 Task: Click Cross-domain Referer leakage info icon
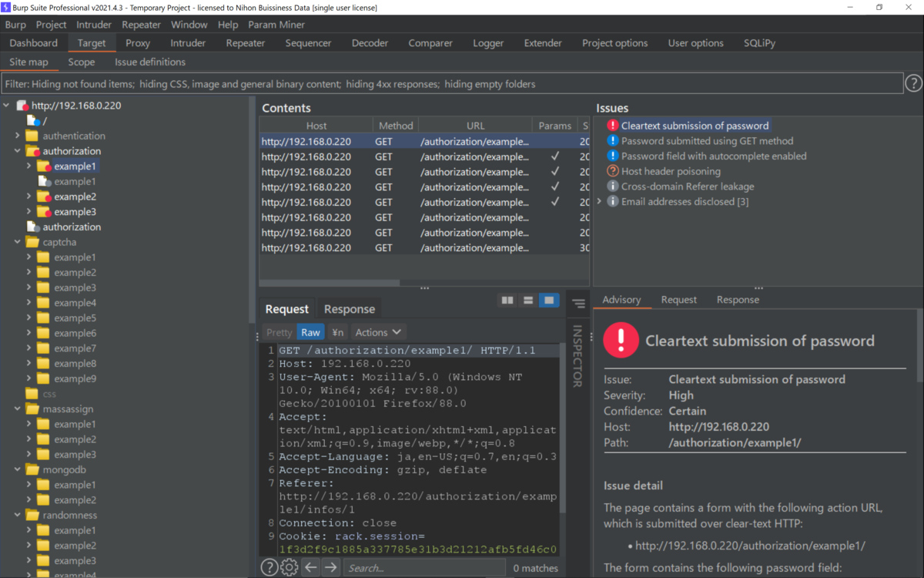(x=612, y=187)
